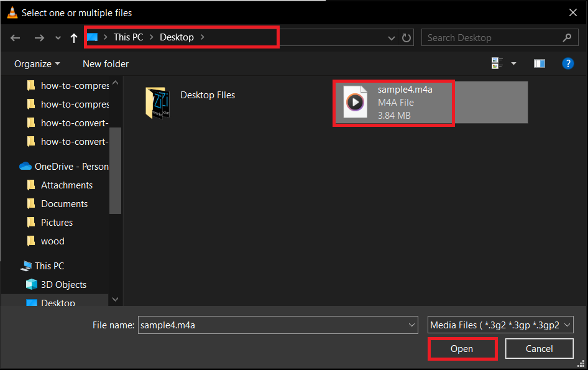
Task: Go up one folder level
Action: (x=73, y=37)
